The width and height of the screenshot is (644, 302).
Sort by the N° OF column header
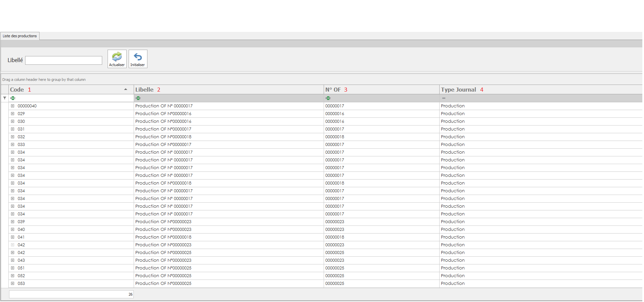(x=333, y=90)
